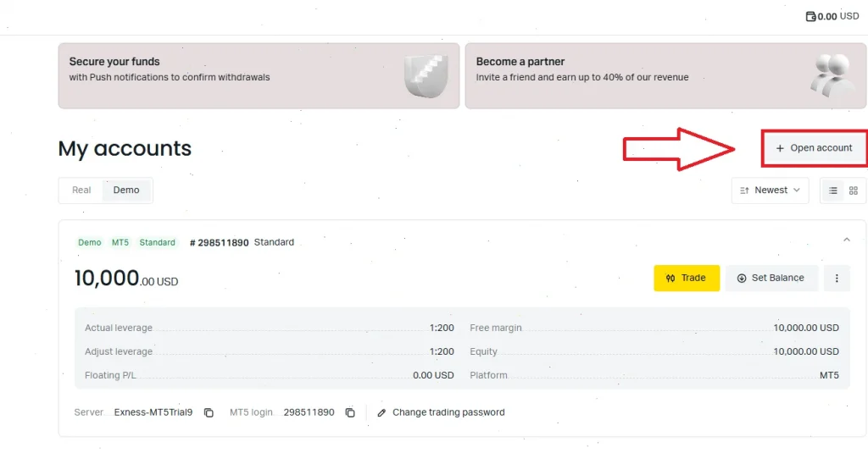
Task: Click the yellow Trade button
Action: tap(687, 279)
